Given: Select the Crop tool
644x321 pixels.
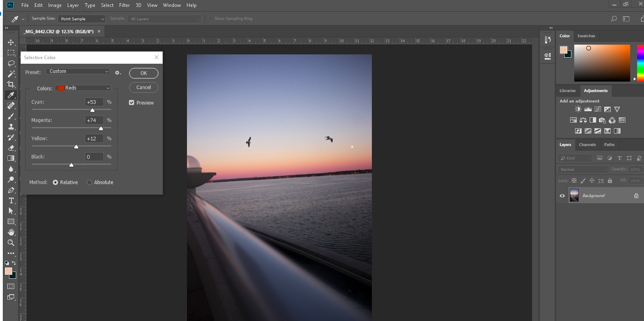Looking at the screenshot, I should pyautogui.click(x=11, y=84).
